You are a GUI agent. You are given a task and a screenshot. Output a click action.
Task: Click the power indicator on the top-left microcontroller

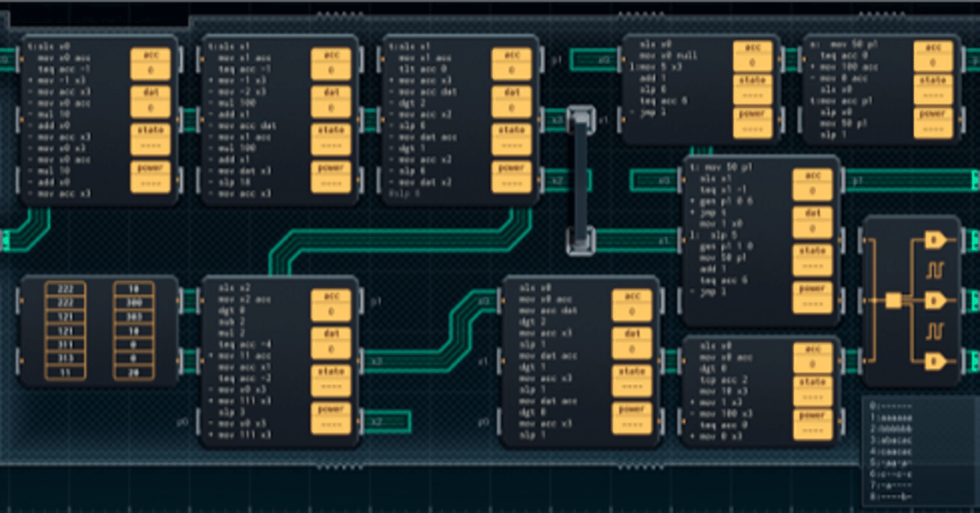click(x=151, y=175)
